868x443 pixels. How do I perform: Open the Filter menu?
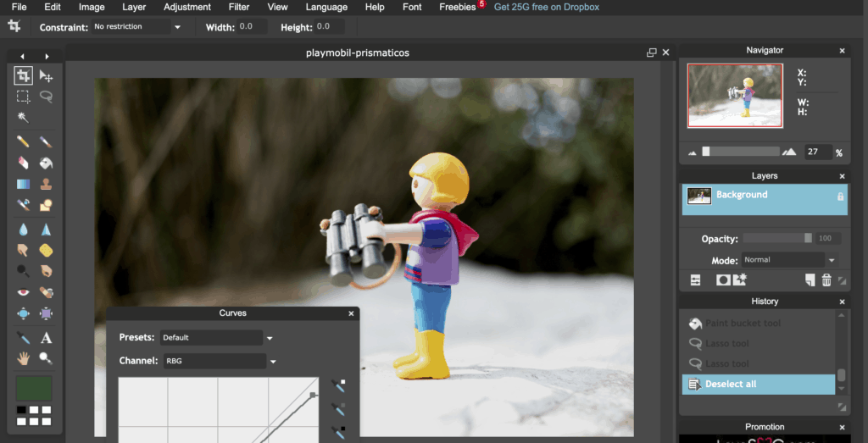(239, 7)
